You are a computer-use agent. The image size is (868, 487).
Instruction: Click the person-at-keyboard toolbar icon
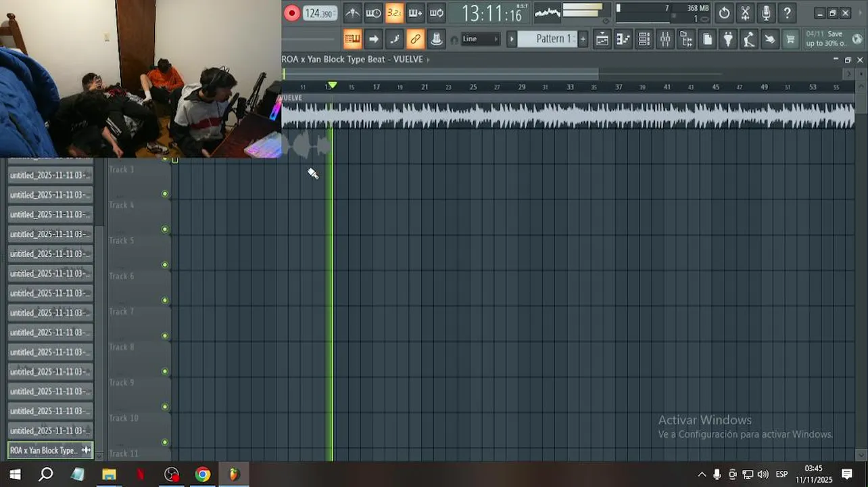point(749,39)
